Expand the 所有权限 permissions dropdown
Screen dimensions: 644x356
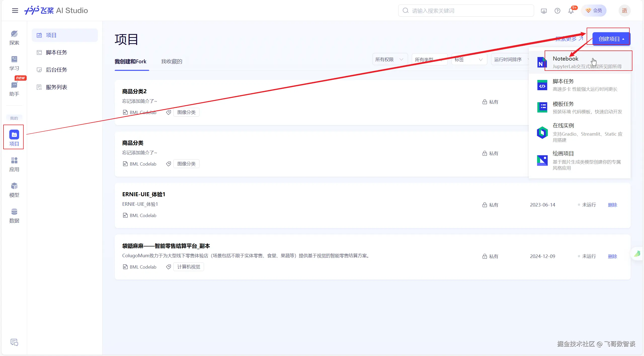point(389,60)
